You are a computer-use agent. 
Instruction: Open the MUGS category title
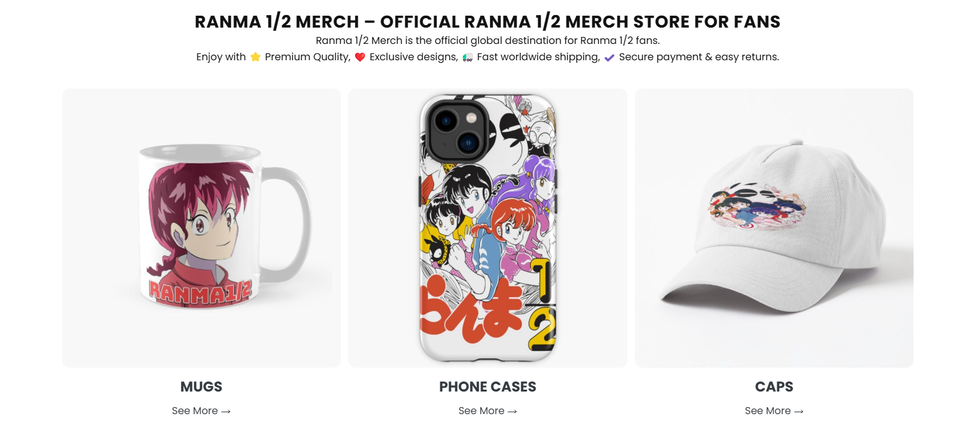pyautogui.click(x=201, y=387)
